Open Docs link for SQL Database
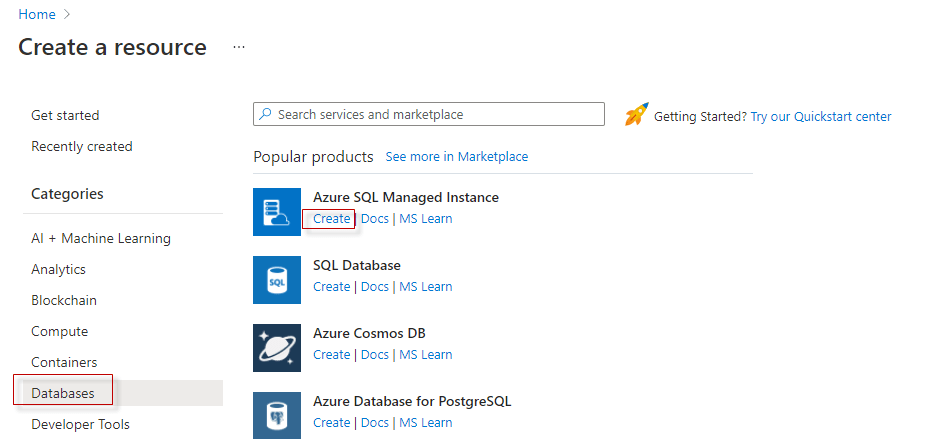The height and width of the screenshot is (439, 935). pos(375,287)
